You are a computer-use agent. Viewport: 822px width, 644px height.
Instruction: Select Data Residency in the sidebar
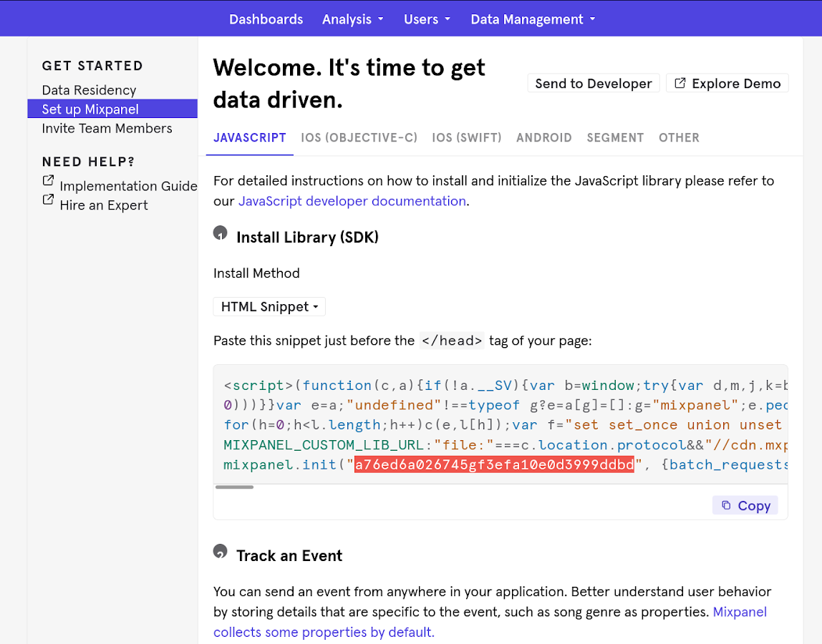(x=89, y=90)
